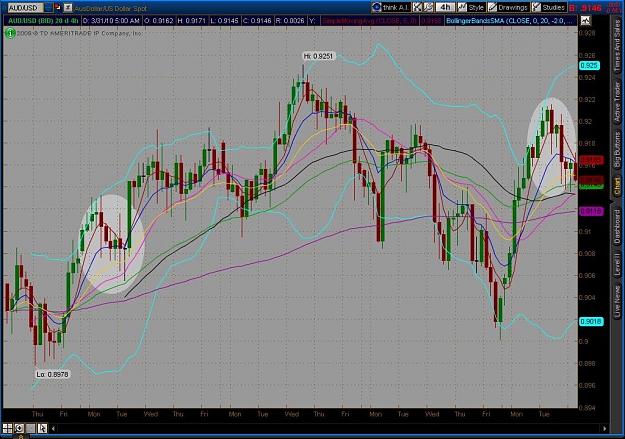Click the zoom magnifier icon in bottom toolbar
Viewport: 625px width, 439px height.
point(19,428)
